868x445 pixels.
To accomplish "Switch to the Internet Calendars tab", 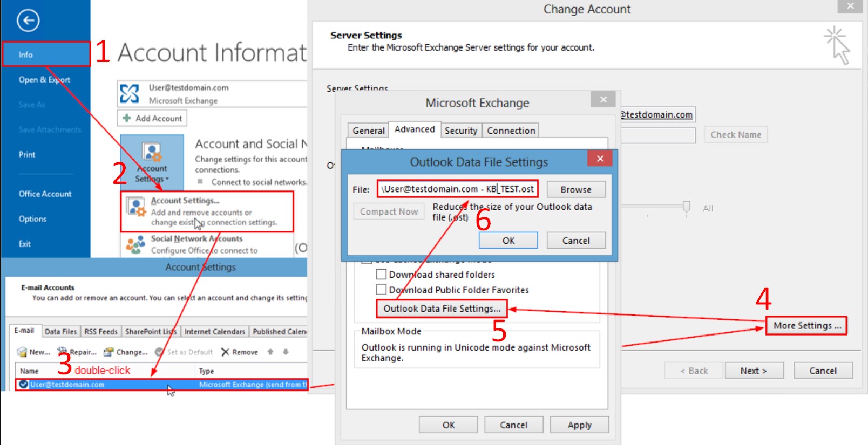I will pos(215,332).
